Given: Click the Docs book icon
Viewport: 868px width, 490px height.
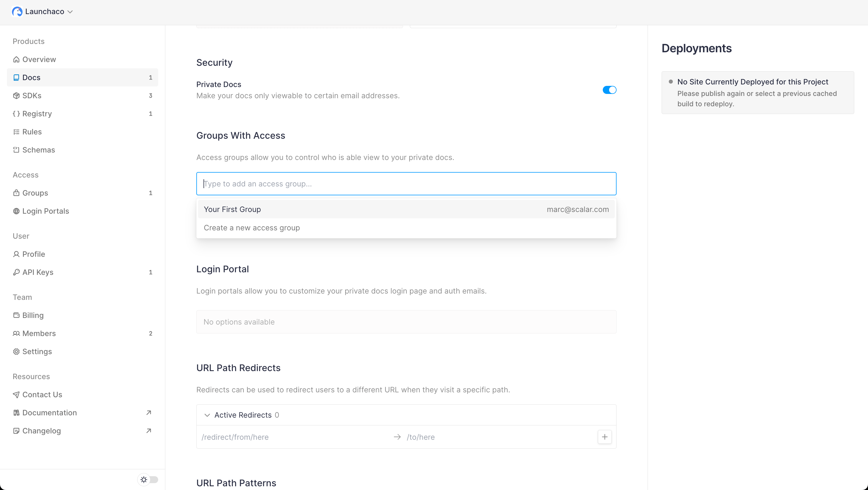Looking at the screenshot, I should pos(16,78).
